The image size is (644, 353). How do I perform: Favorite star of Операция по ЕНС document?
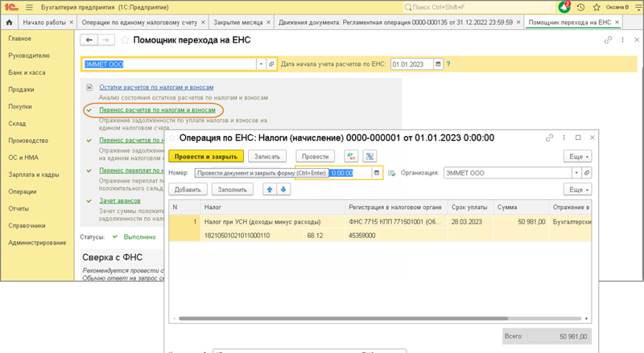coord(172,138)
